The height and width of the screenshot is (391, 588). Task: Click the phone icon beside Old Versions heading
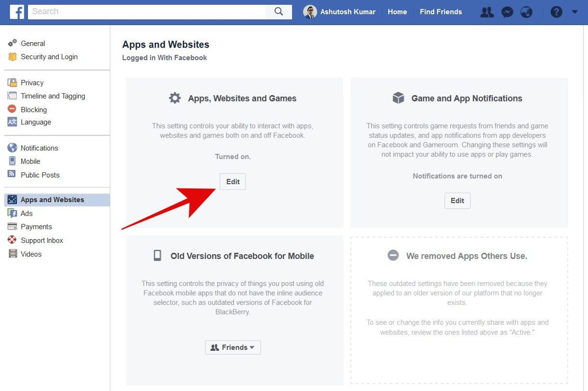(157, 255)
